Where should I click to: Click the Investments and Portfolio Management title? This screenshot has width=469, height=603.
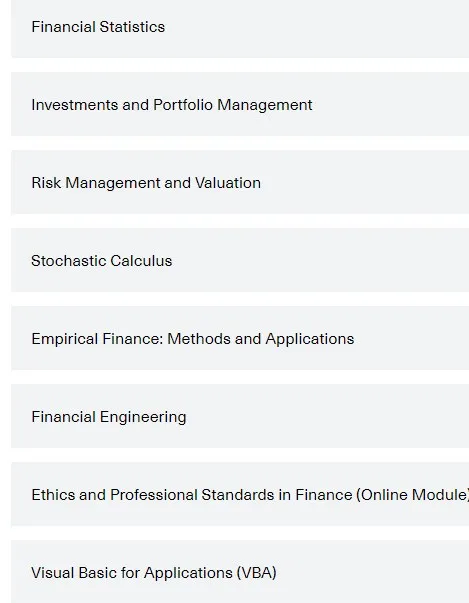tap(172, 105)
